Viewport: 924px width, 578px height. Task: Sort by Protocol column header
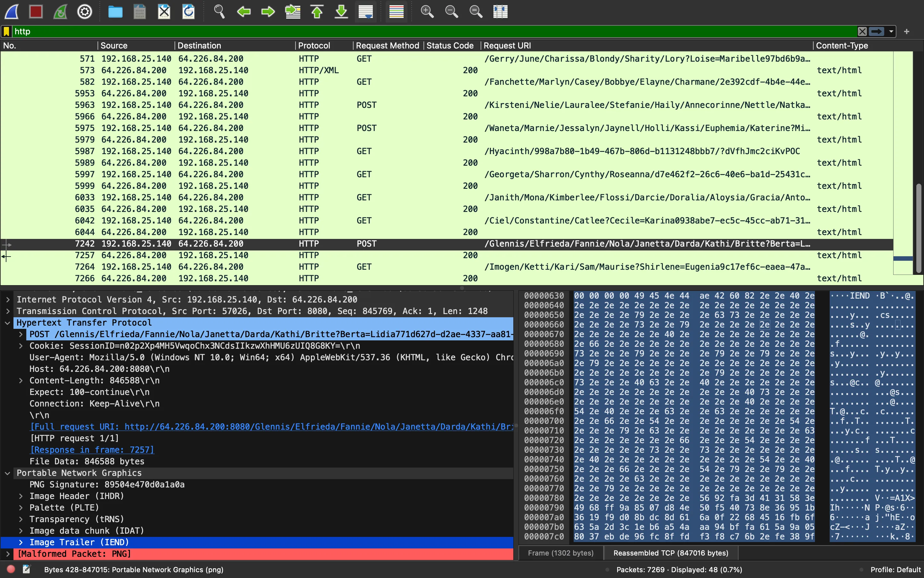pos(324,46)
